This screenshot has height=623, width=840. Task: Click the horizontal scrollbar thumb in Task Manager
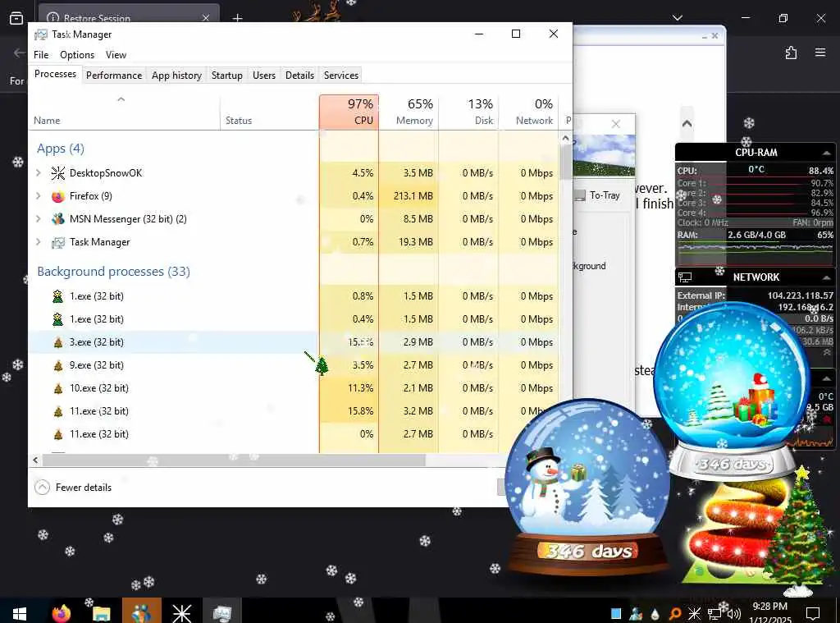coord(234,460)
